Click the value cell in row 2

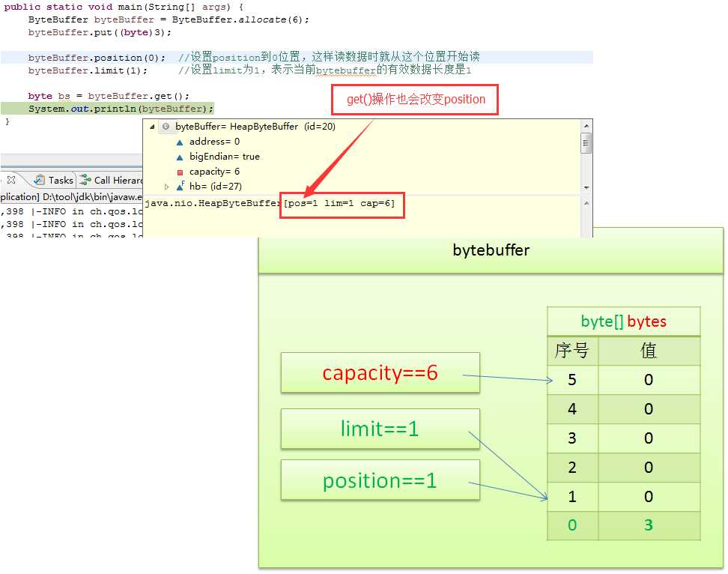tap(649, 468)
